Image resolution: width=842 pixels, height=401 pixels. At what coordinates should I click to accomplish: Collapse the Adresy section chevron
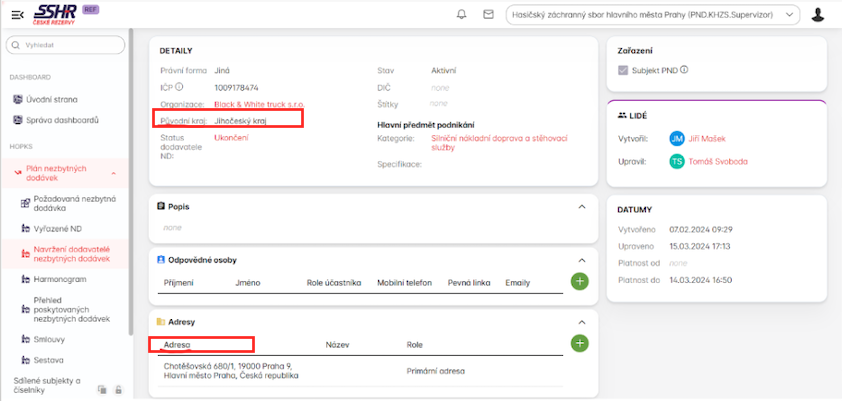[582, 322]
